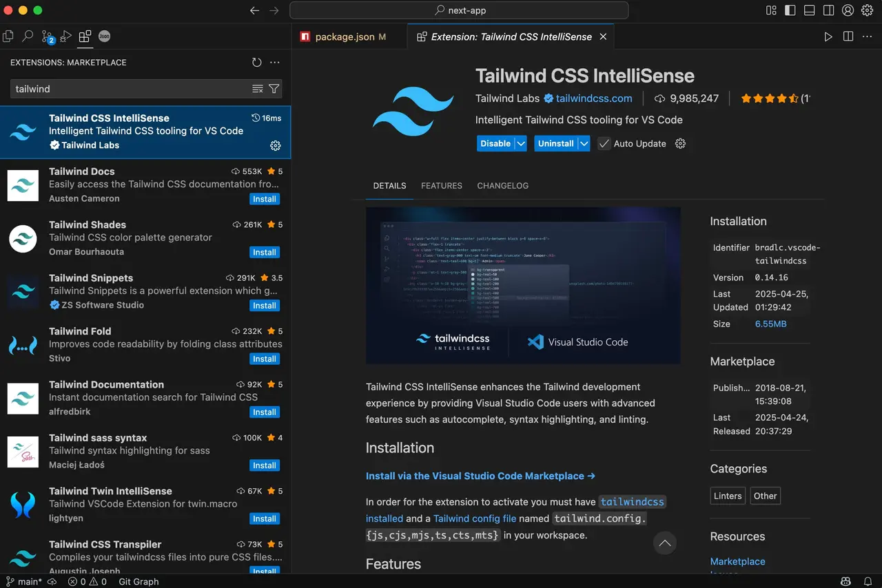
Task: Install the Tailwind Shades extension
Action: [x=264, y=252]
